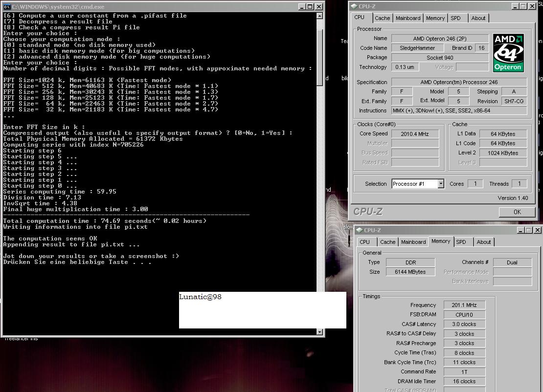Open the Cache tab in top CPU-Z window

coord(383,19)
